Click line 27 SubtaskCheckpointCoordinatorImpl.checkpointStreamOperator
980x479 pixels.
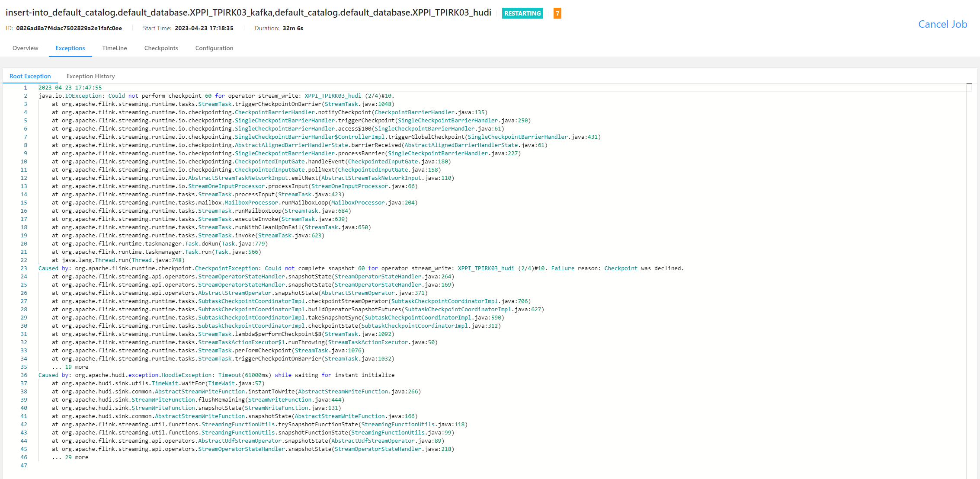click(291, 301)
